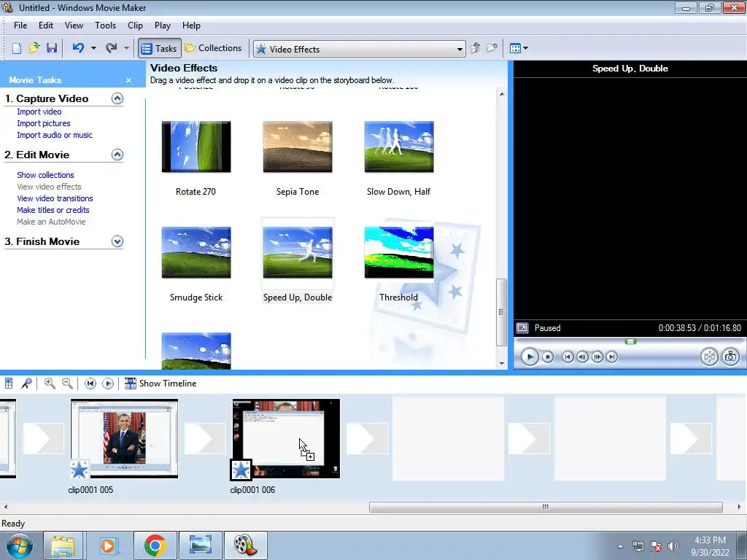This screenshot has height=560, width=747.
Task: Select the Sepia Tone effect thumbnail
Action: tap(298, 147)
